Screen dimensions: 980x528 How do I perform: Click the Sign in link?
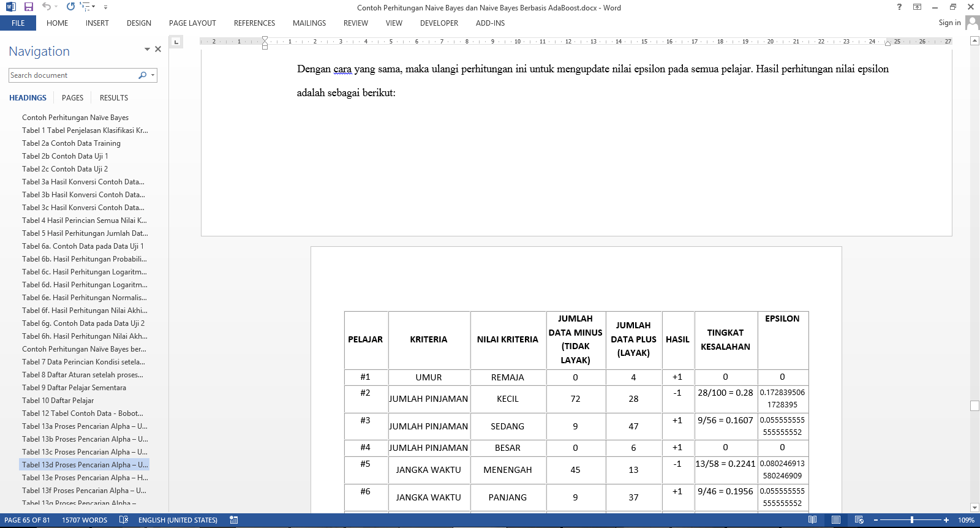pyautogui.click(x=949, y=23)
